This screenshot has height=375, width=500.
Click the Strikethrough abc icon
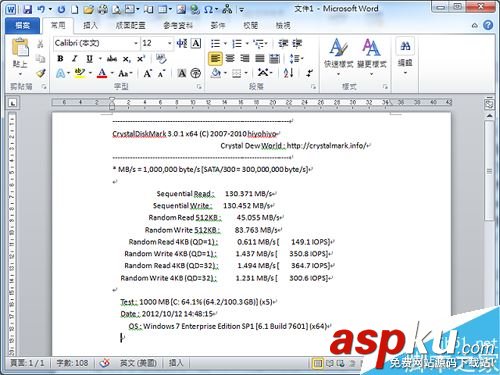click(112, 59)
